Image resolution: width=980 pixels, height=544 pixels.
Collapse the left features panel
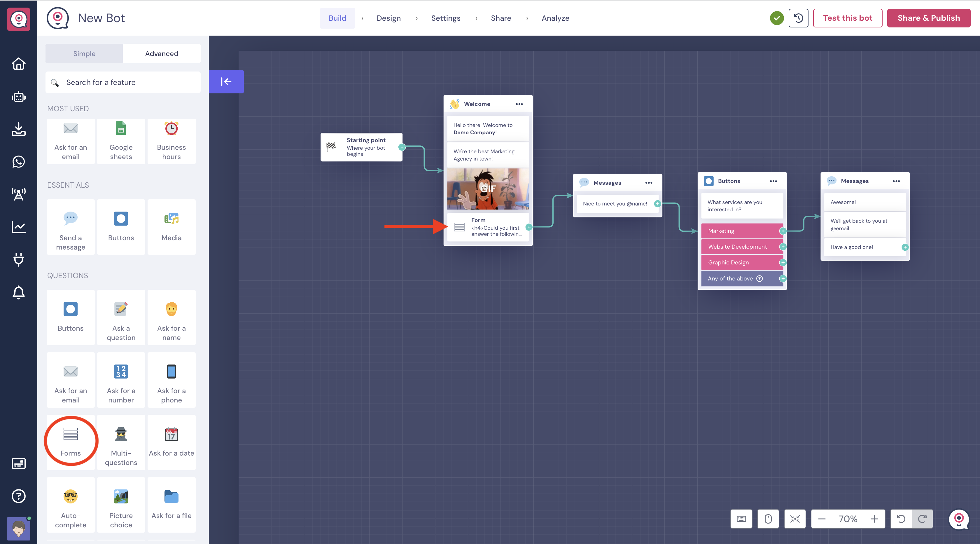click(x=226, y=81)
